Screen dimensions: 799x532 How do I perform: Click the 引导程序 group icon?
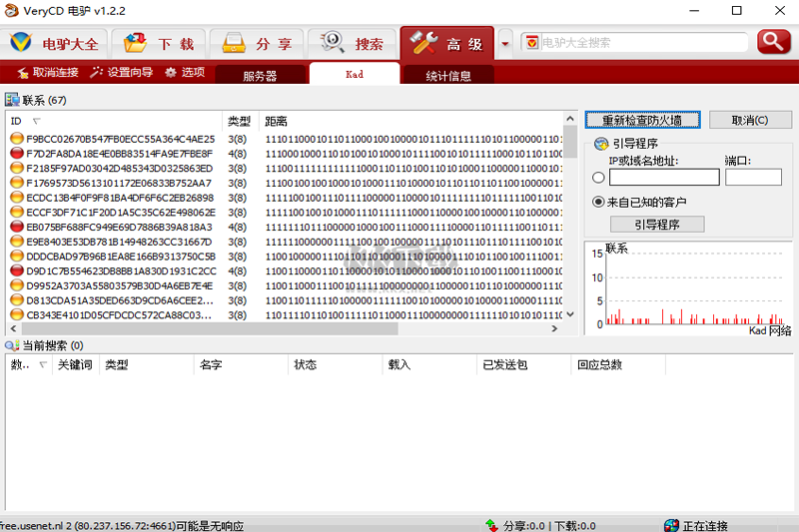pos(601,144)
